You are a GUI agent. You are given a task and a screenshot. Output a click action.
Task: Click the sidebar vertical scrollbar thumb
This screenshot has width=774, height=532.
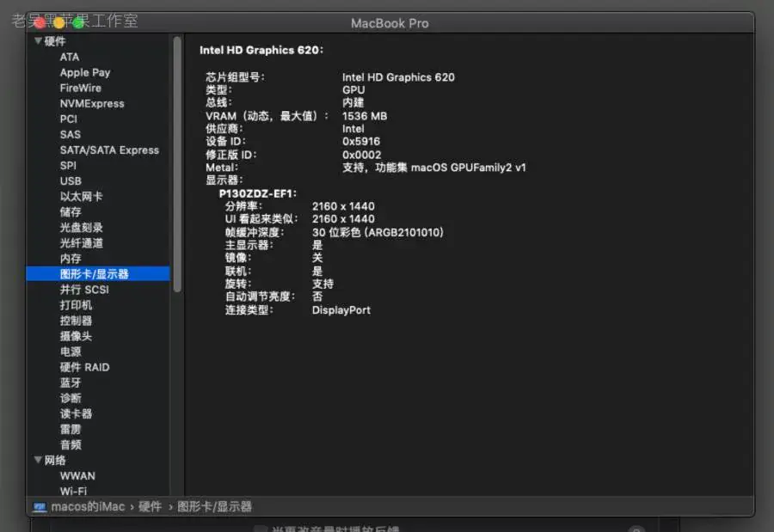tap(177, 164)
